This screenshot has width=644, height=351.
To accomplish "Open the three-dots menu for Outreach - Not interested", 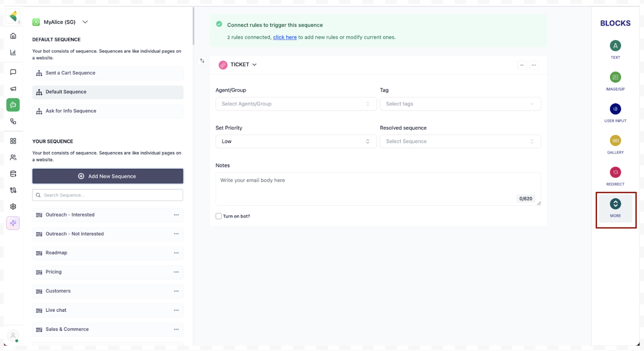I will (x=176, y=234).
